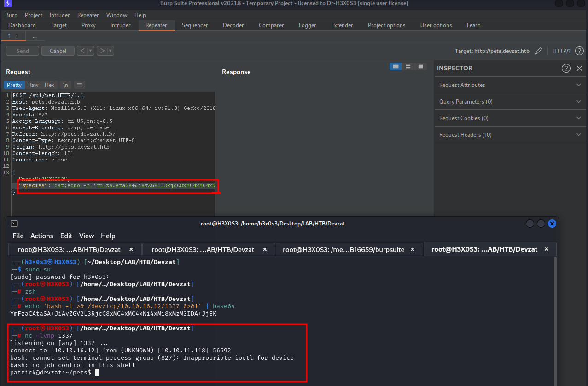
Task: Expand Request Attributes section
Action: click(x=510, y=85)
